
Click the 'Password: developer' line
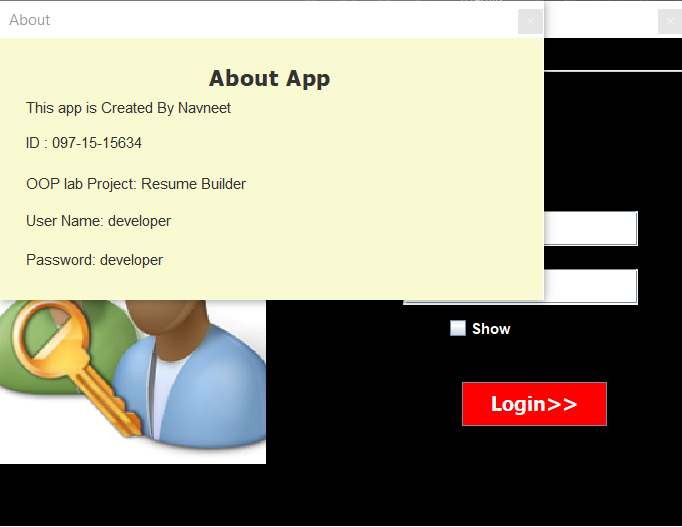click(x=94, y=260)
